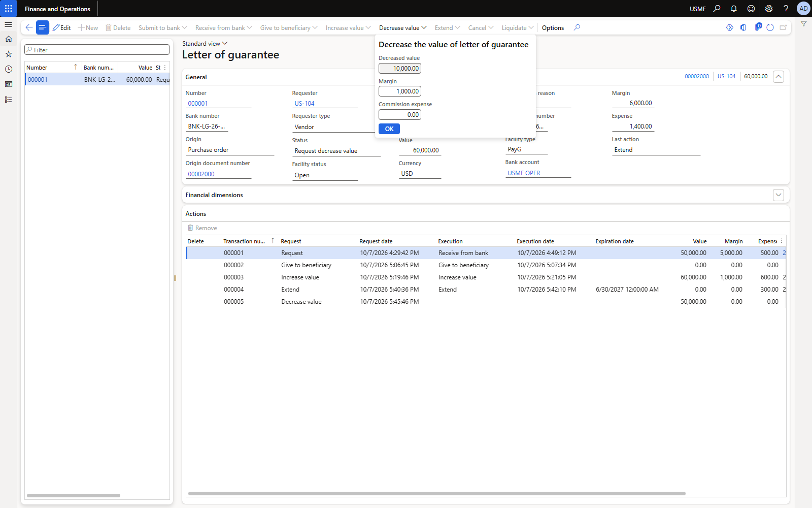
Task: Open the app launcher waffle icon
Action: click(9, 9)
